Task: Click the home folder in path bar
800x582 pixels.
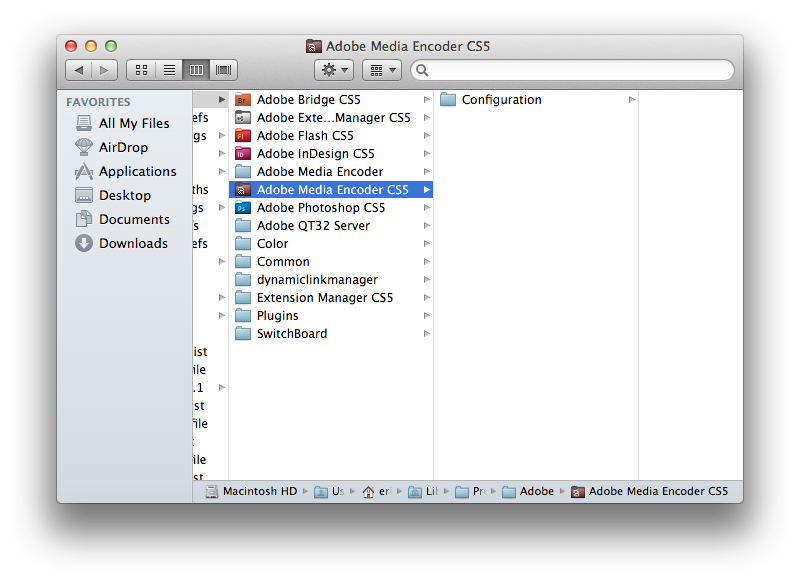Action: point(377,491)
